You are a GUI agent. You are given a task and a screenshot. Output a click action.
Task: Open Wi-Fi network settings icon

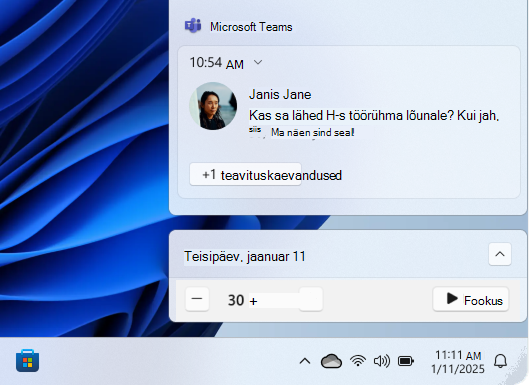point(358,361)
